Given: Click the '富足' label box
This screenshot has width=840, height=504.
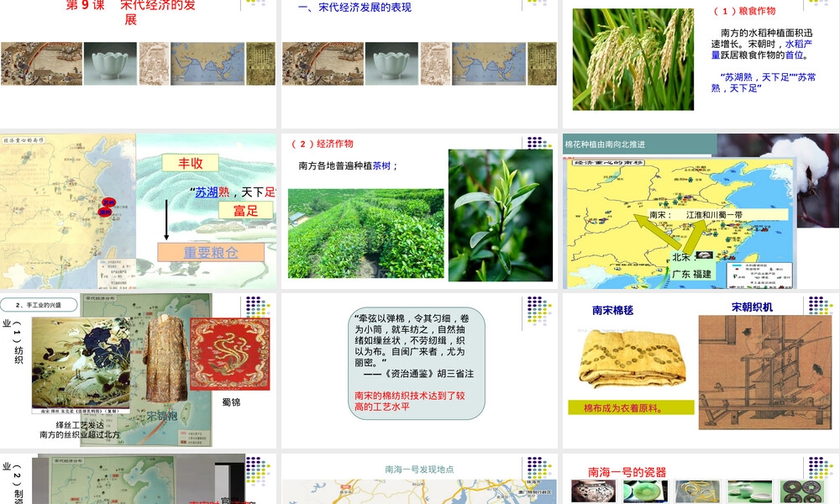Looking at the screenshot, I should (x=246, y=211).
